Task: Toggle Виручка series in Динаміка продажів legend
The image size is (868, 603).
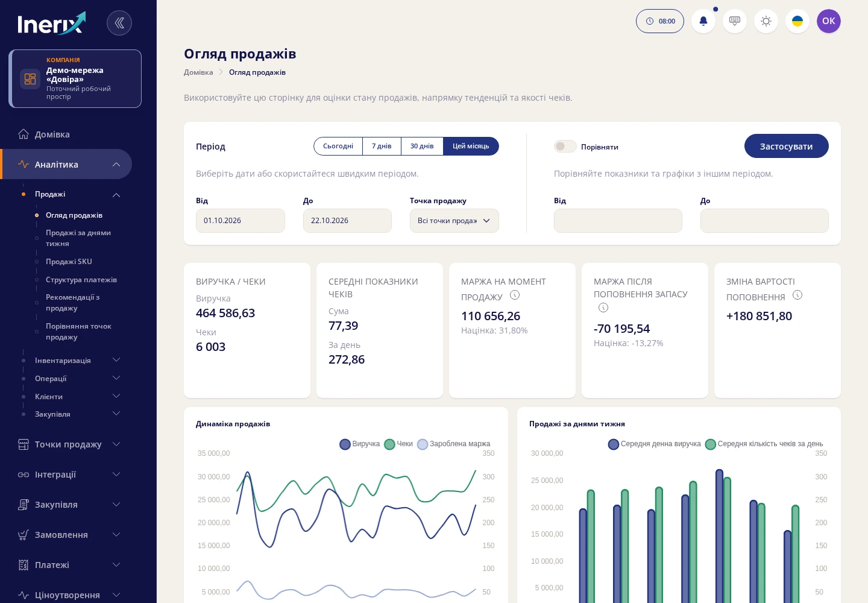Action: [360, 444]
